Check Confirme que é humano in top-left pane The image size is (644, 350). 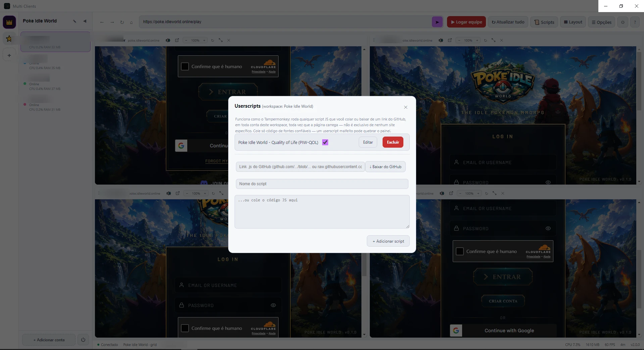point(185,66)
